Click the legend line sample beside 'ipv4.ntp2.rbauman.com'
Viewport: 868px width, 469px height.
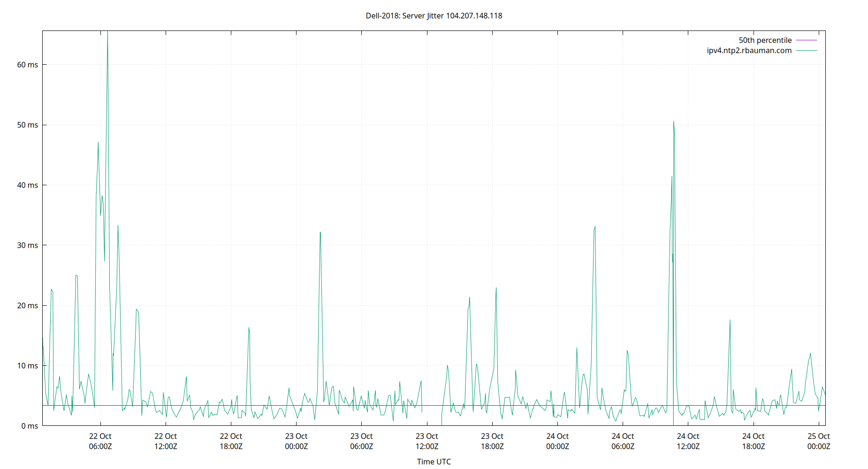click(x=807, y=51)
